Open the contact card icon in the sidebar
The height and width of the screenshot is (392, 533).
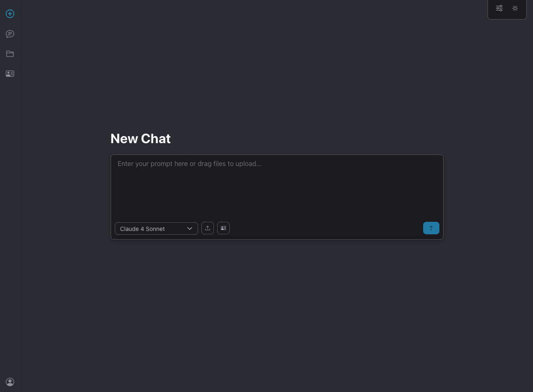pyautogui.click(x=10, y=74)
